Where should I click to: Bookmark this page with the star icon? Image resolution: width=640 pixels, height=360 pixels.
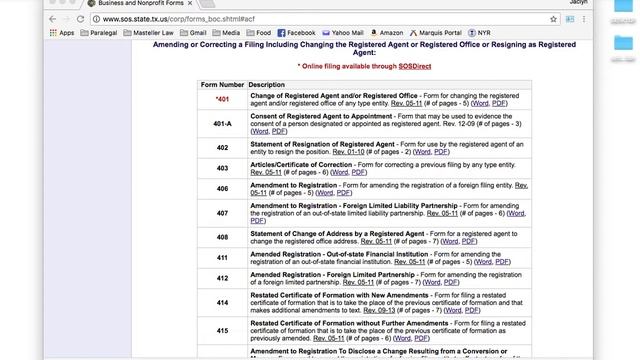tap(553, 19)
